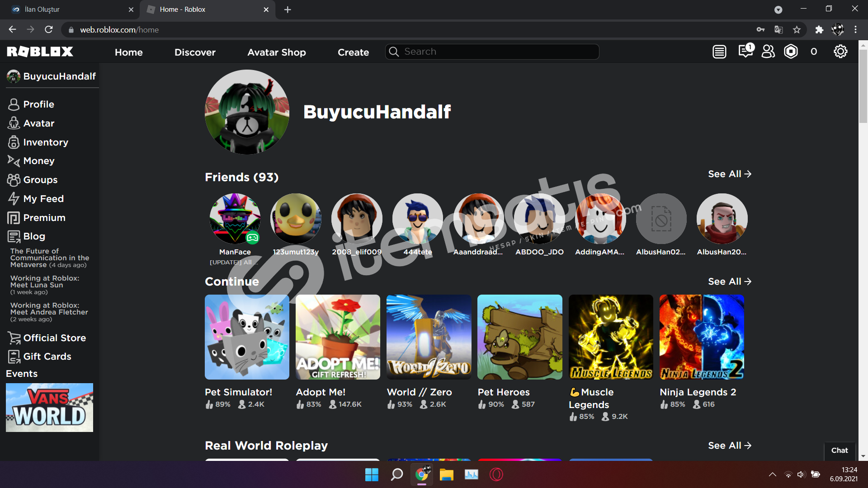This screenshot has width=868, height=488.
Task: Open the Roblox feed list icon
Action: pyautogui.click(x=719, y=52)
